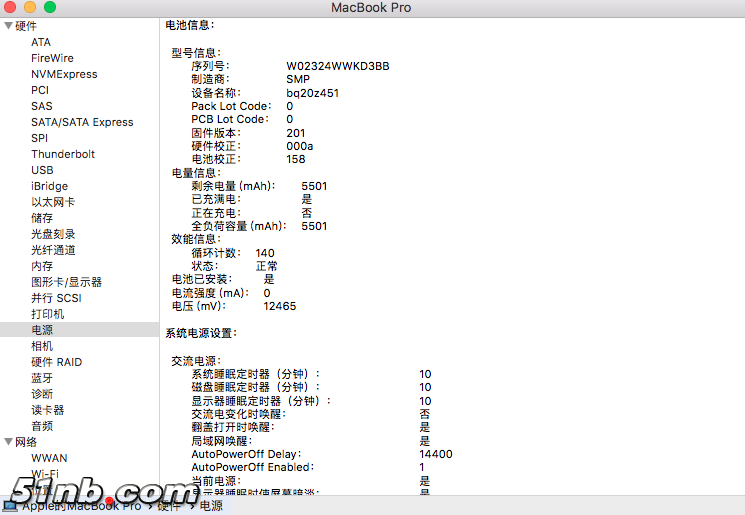Click device name bq20z451
The height and width of the screenshot is (515, 745).
(313, 93)
